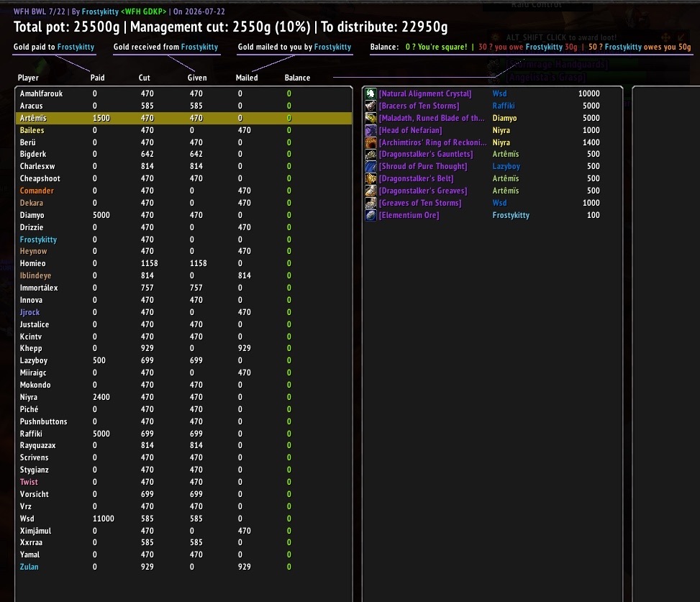Click buyer Frostykitty next to Elementium Ore
The width and height of the screenshot is (700, 602).
point(511,215)
